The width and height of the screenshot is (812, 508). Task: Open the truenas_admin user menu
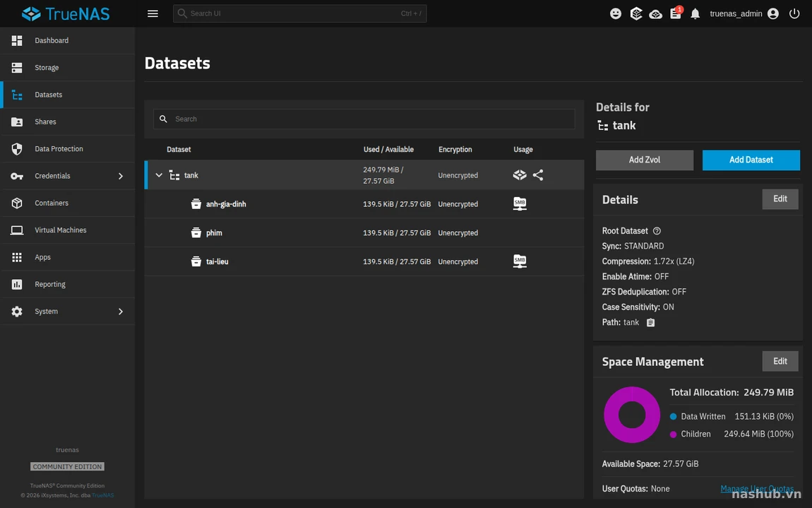(744, 13)
